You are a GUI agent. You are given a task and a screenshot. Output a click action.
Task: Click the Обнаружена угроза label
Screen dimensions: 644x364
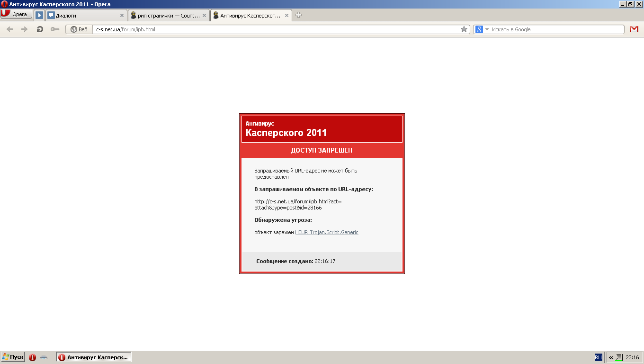[x=283, y=220]
